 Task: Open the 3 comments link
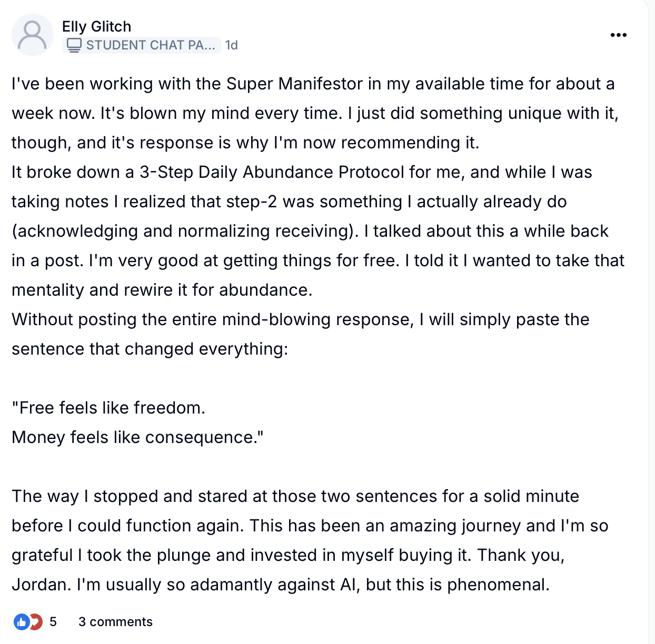(x=115, y=622)
